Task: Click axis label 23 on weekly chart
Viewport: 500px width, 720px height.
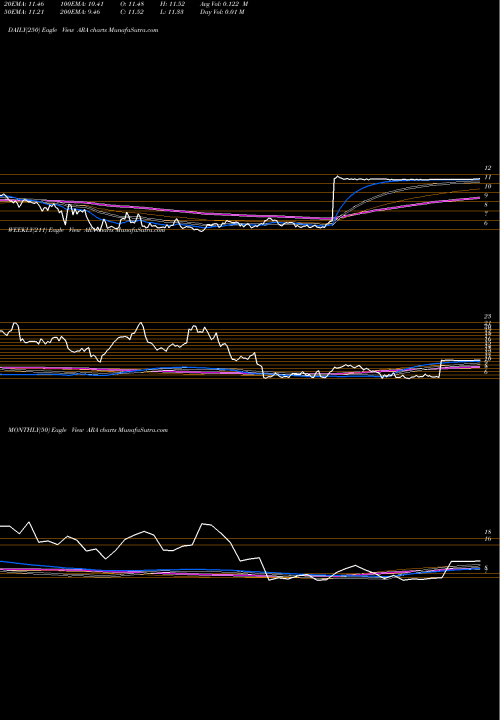Action: [x=488, y=317]
